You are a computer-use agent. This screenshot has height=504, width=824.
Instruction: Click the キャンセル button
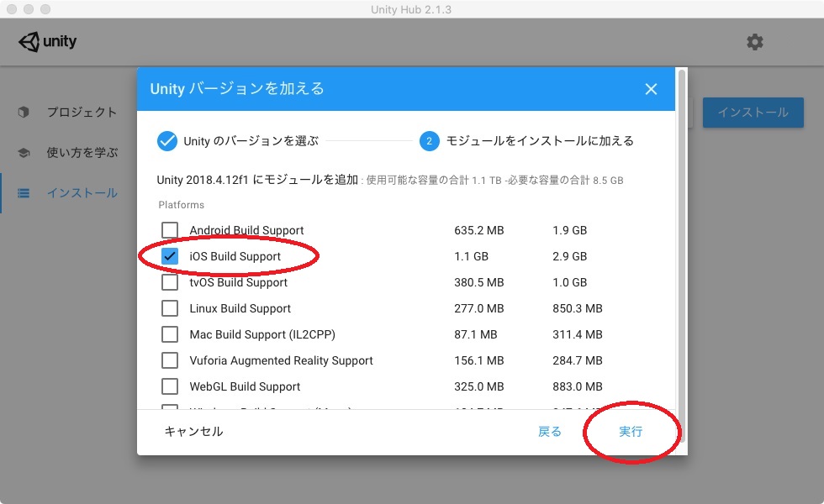pyautogui.click(x=193, y=432)
